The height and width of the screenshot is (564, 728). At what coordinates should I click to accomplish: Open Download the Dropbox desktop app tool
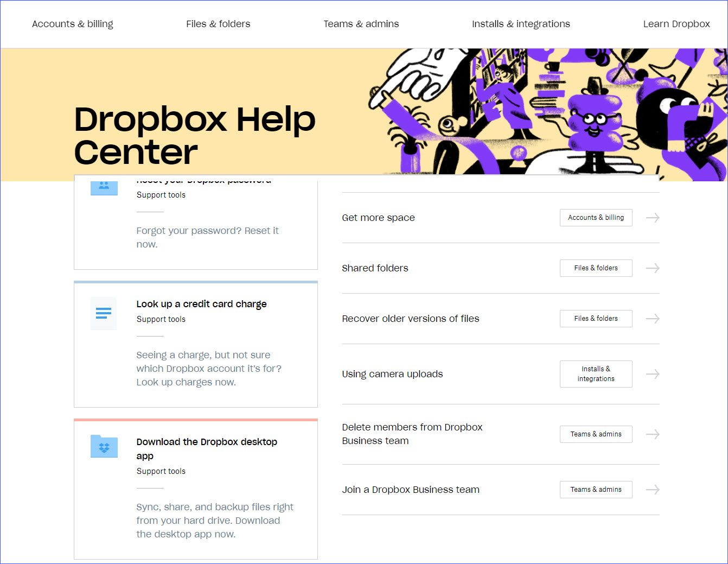pyautogui.click(x=207, y=449)
